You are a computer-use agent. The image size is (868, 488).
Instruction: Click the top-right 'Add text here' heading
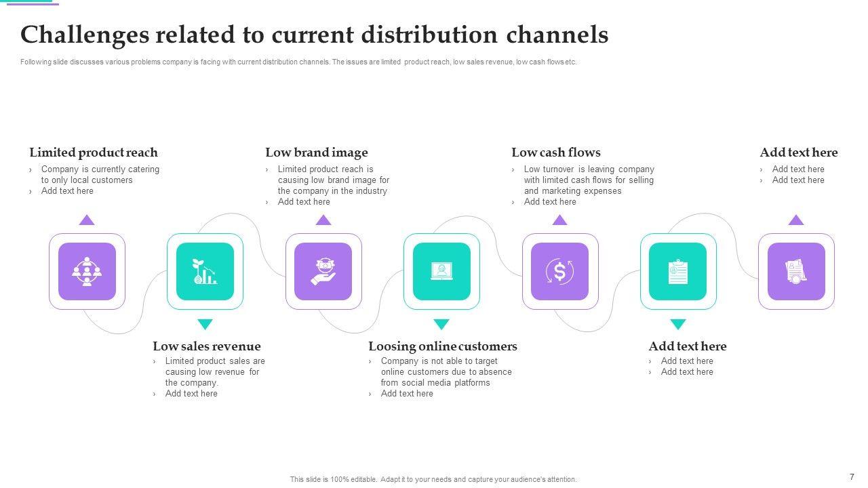pyautogui.click(x=799, y=152)
